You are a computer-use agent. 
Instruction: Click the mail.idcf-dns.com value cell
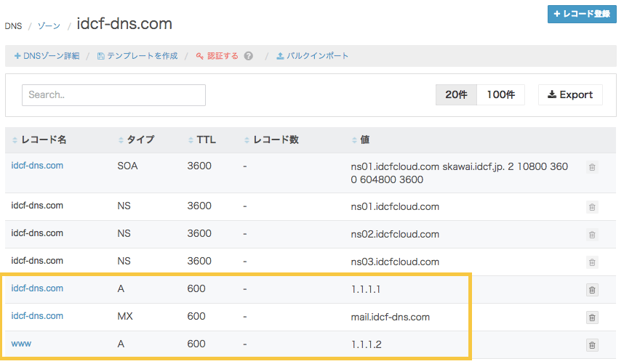tap(391, 317)
